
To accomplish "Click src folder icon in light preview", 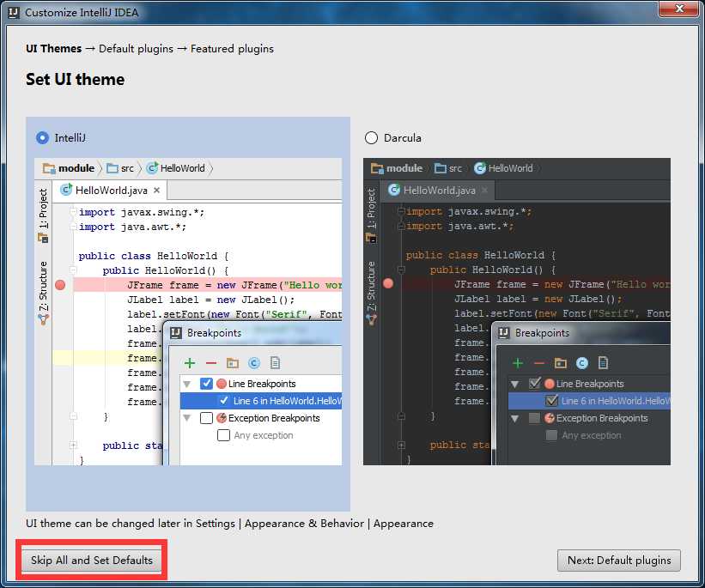I will click(112, 168).
